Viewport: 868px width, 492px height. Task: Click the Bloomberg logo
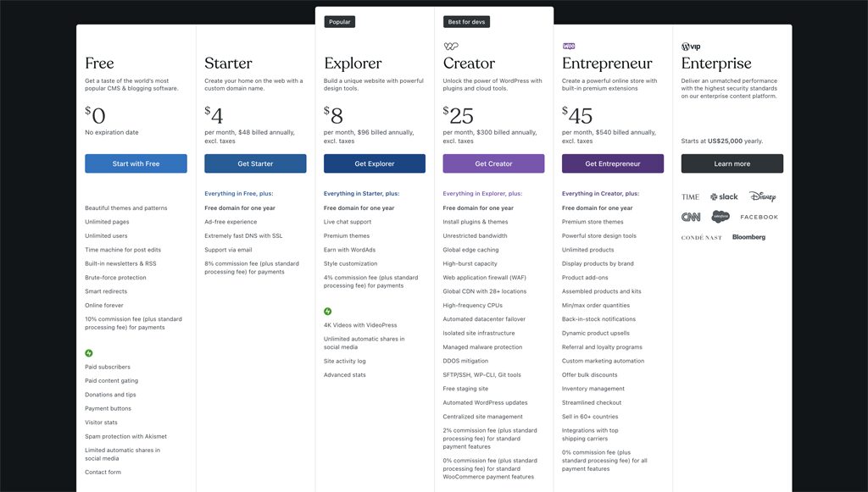[x=748, y=237]
